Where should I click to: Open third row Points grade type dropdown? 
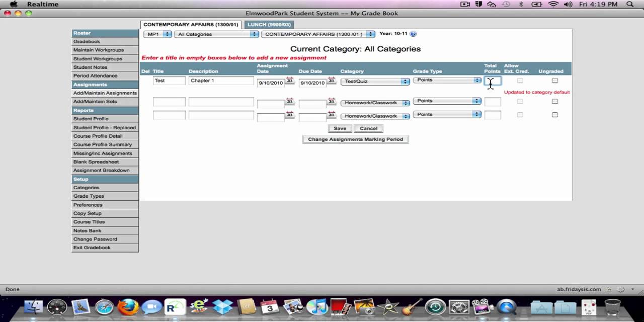point(447,114)
